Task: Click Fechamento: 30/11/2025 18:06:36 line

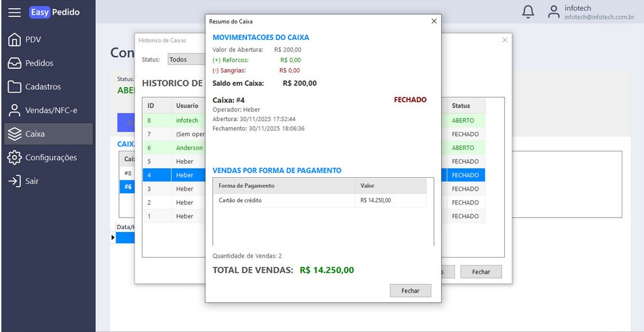Action: click(x=258, y=128)
